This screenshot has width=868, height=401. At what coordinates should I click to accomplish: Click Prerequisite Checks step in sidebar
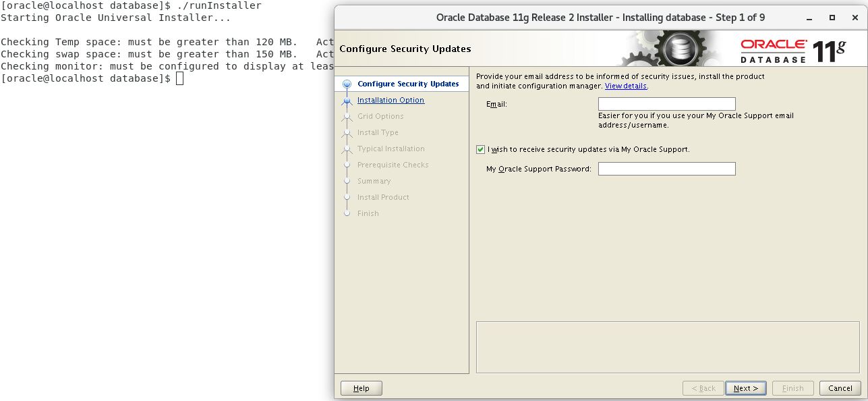(x=393, y=165)
